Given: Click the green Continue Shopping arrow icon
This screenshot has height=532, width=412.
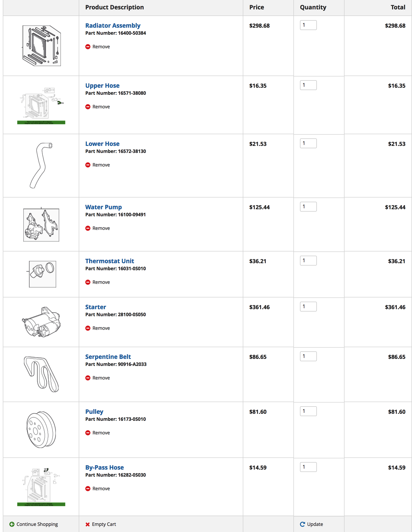Looking at the screenshot, I should (12, 524).
